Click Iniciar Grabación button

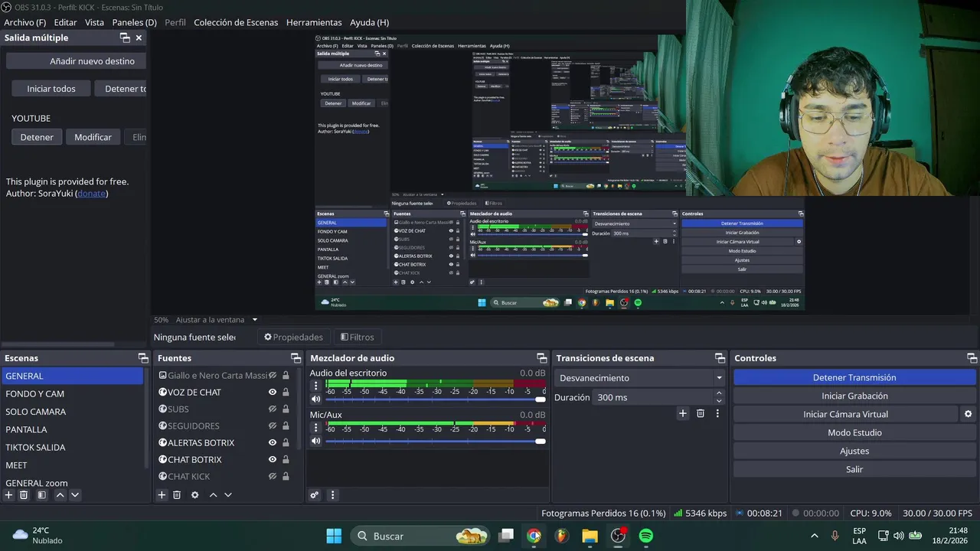pyautogui.click(x=854, y=396)
